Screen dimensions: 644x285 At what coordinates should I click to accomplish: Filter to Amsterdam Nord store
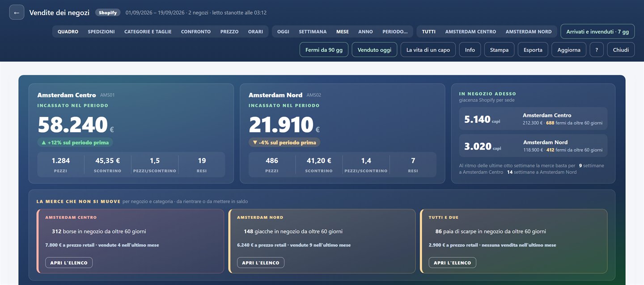pyautogui.click(x=529, y=32)
